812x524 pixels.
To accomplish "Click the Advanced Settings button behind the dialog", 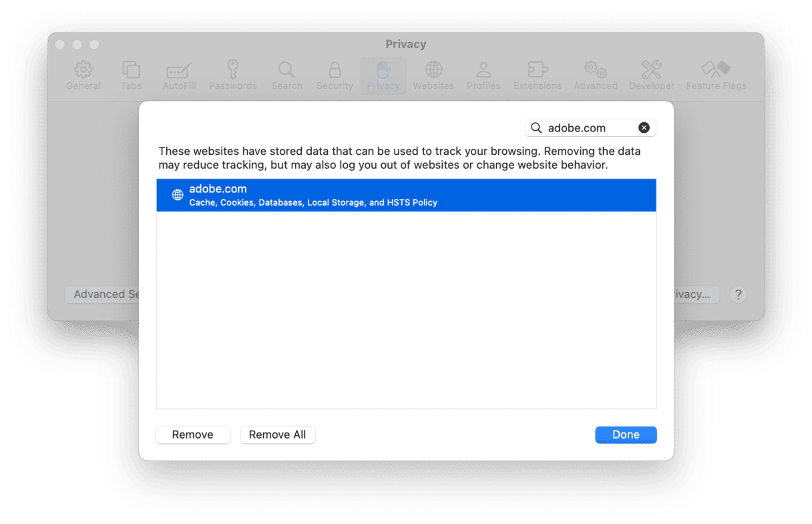I will pyautogui.click(x=102, y=294).
